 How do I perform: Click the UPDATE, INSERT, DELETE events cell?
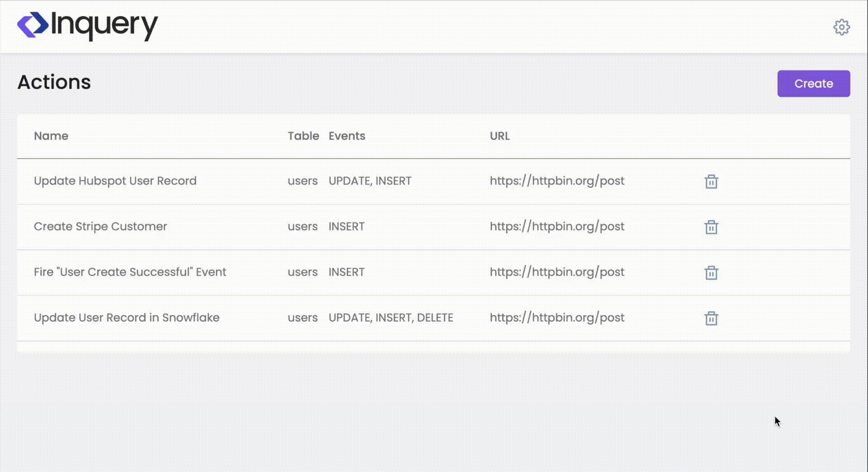pos(391,318)
